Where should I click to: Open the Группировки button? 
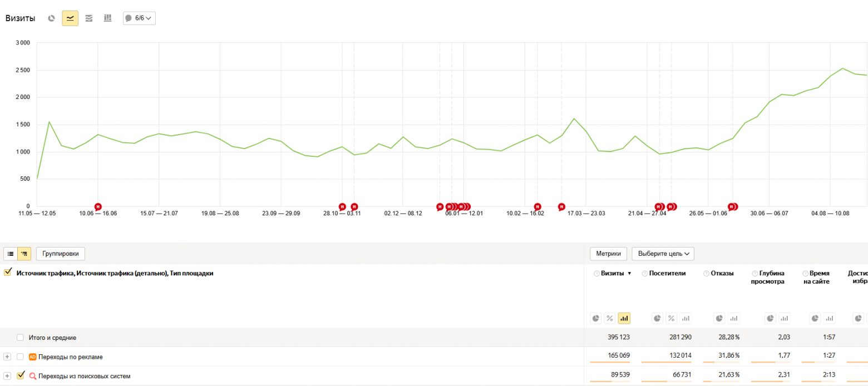tap(61, 254)
